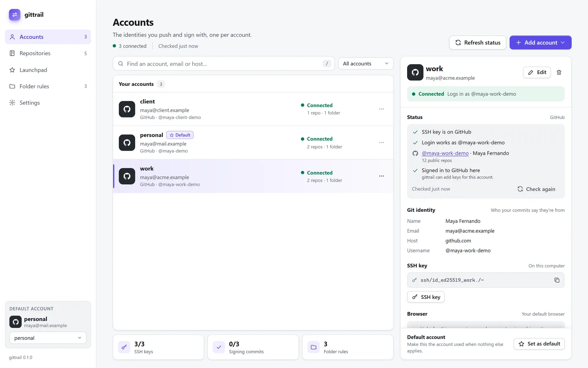
Task: Click the @maya-work-demo username value in Git identity
Action: pyautogui.click(x=468, y=251)
